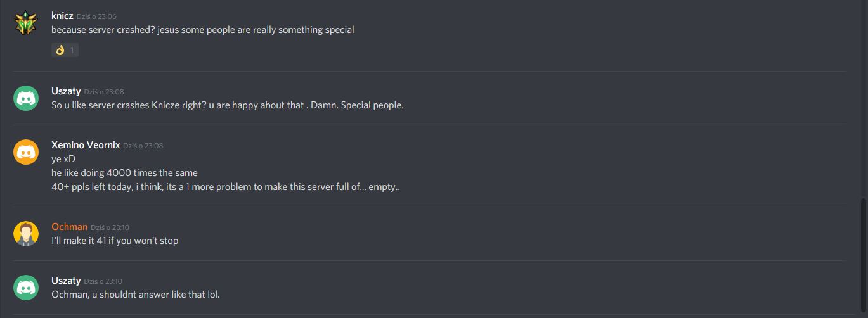Toggle the OK hand emoji reaction
Viewport: 868px width, 318px height.
coord(65,50)
